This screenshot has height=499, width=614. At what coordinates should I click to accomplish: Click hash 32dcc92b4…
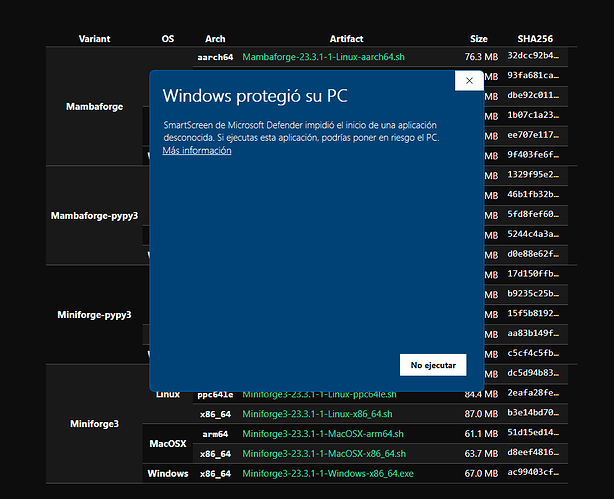[533, 56]
